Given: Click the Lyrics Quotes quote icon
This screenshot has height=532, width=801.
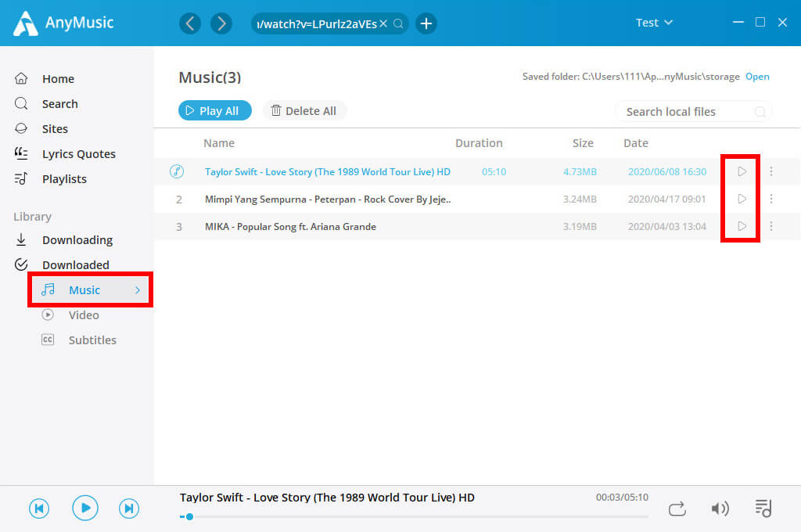Looking at the screenshot, I should tap(21, 153).
